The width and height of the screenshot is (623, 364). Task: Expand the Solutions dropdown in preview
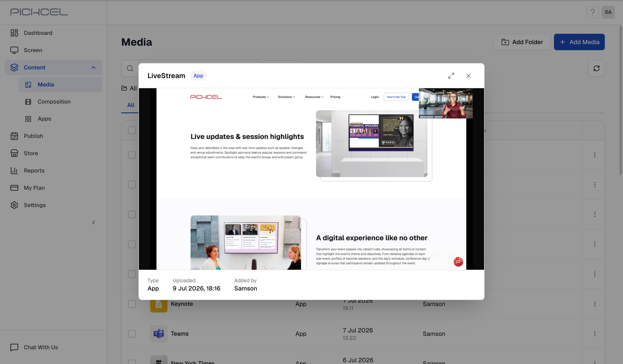pyautogui.click(x=286, y=97)
